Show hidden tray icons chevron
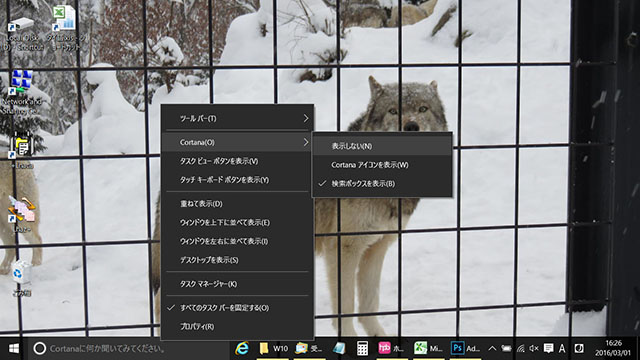Viewport: 640px width, 360px height. pyautogui.click(x=492, y=348)
